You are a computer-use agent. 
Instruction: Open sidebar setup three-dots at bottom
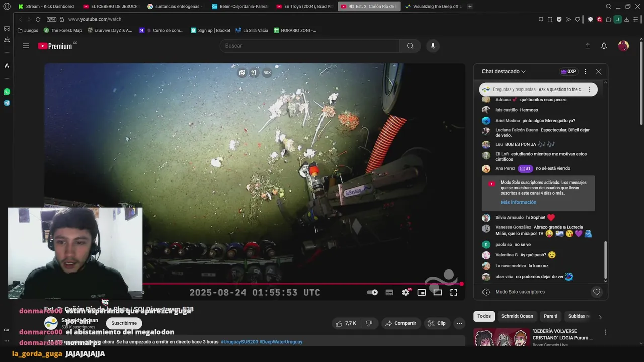7,341
